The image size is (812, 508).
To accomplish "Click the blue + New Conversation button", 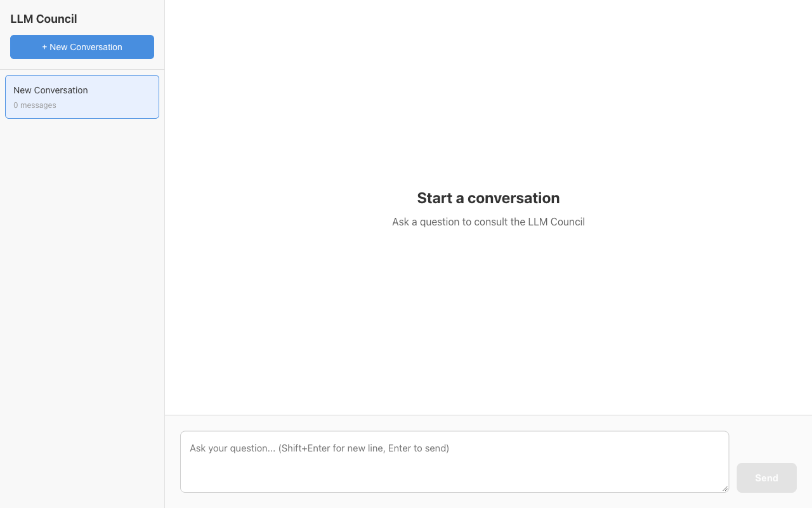I will (82, 47).
